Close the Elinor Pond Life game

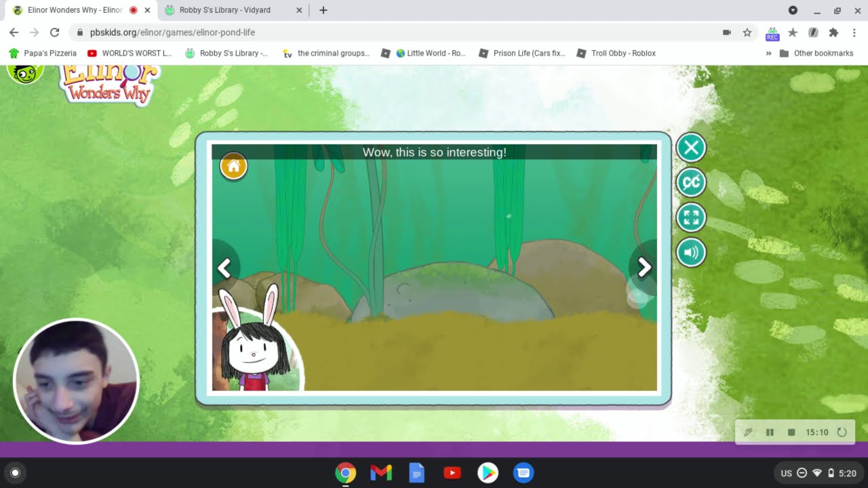pos(691,148)
